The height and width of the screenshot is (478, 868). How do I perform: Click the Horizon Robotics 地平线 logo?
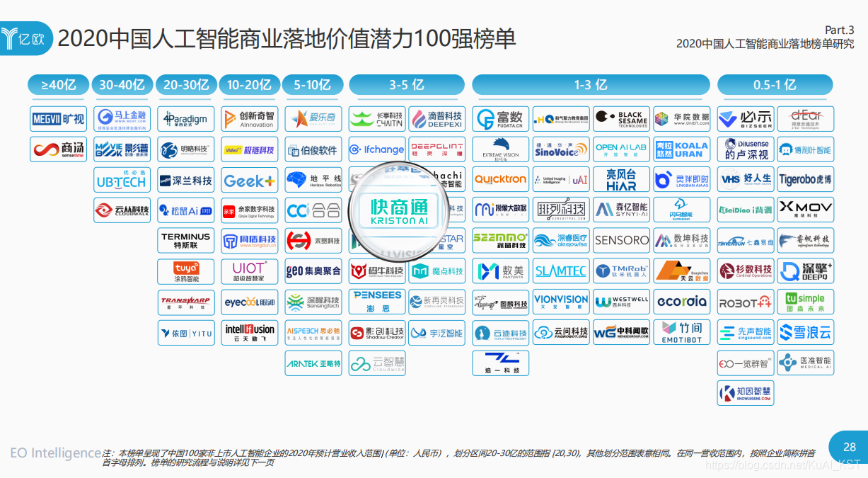[x=313, y=180]
